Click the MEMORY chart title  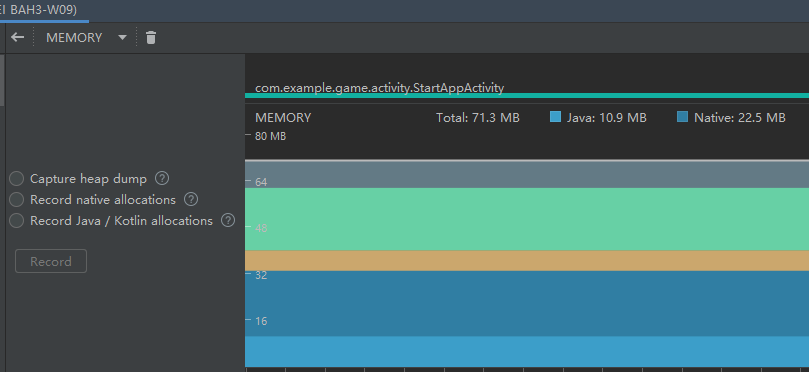[x=283, y=118]
